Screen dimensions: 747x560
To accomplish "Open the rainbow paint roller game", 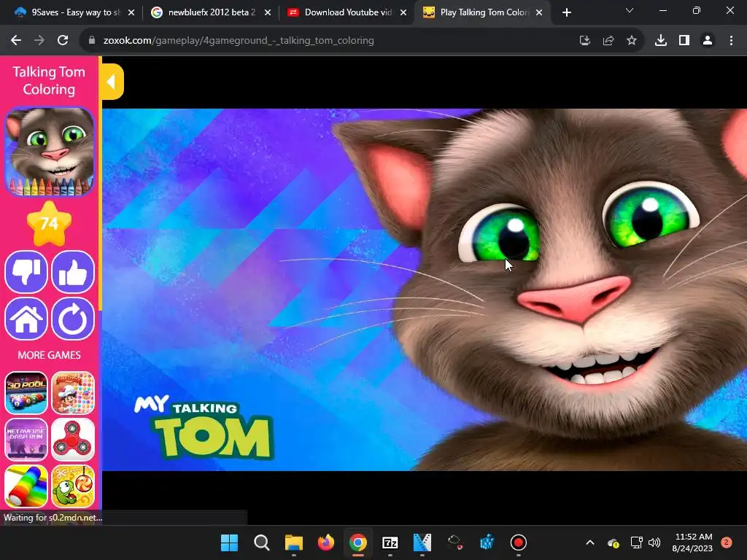I will (x=26, y=486).
